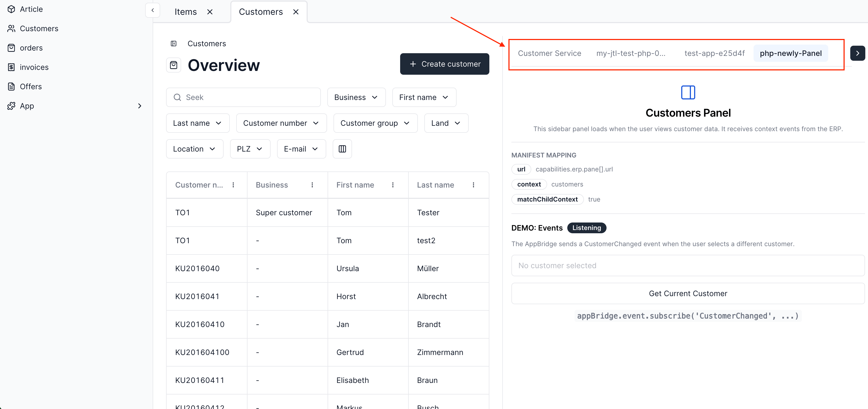Open Customer number column options menu
The width and height of the screenshot is (868, 409).
pos(233,185)
